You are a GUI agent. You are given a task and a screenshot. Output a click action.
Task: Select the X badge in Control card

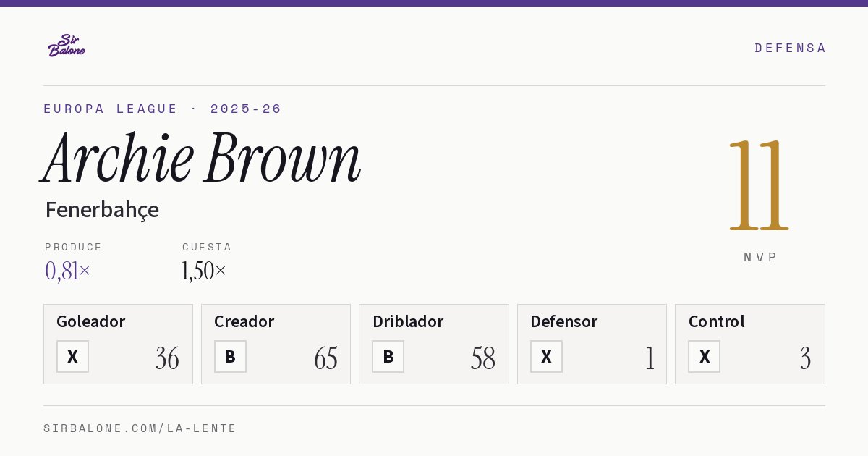coord(704,357)
